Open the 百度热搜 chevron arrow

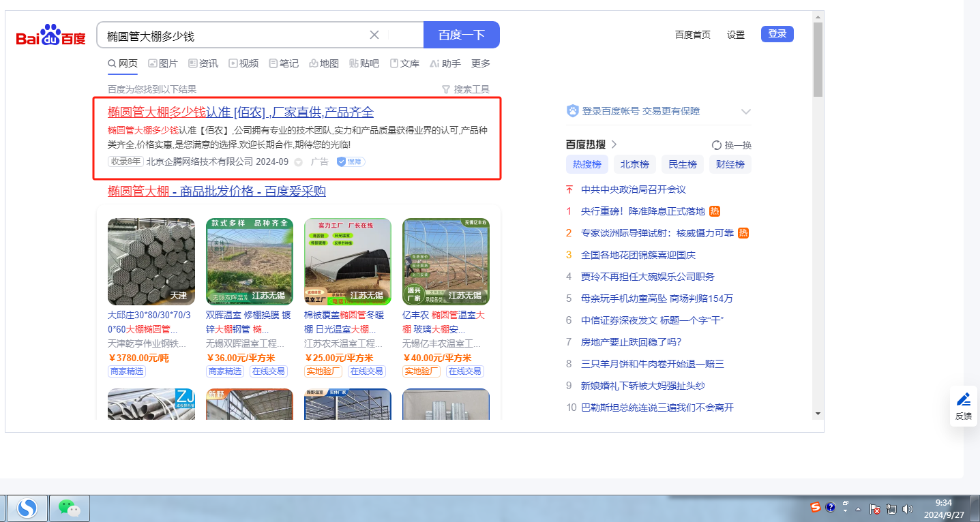614,144
